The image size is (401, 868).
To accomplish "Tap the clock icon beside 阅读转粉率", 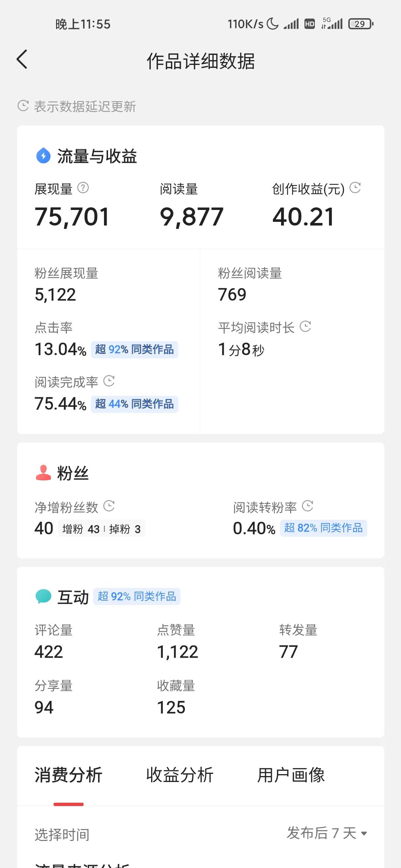I will tap(307, 506).
